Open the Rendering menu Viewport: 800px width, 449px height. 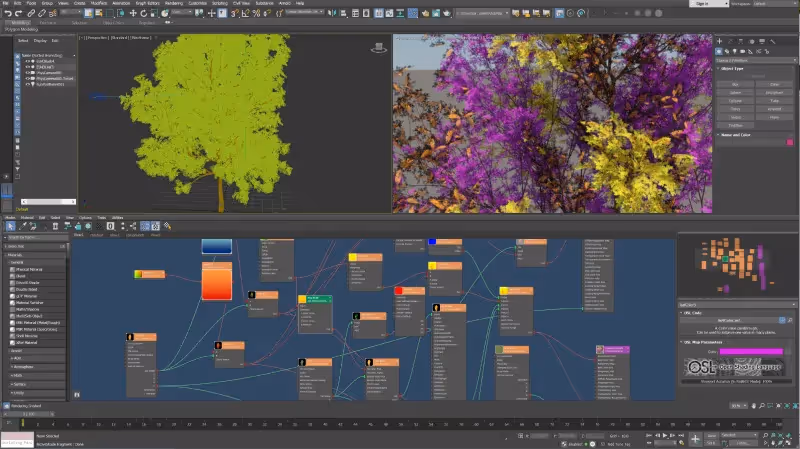click(x=173, y=3)
